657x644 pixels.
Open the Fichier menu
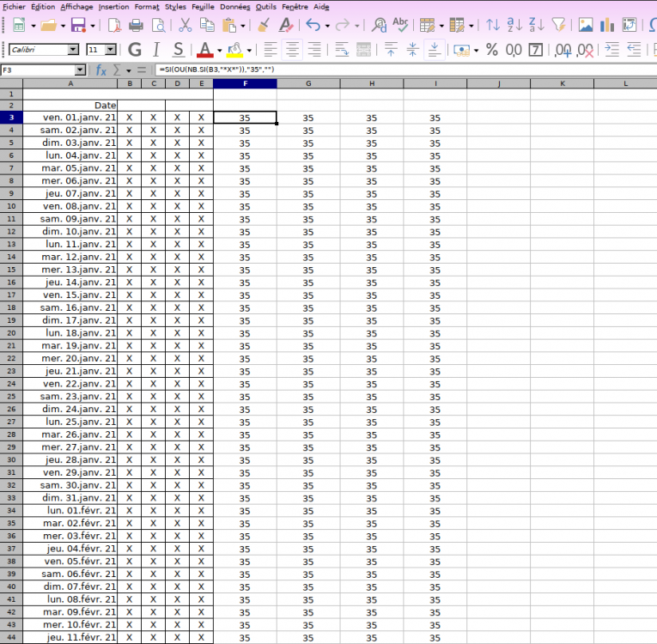(14, 7)
